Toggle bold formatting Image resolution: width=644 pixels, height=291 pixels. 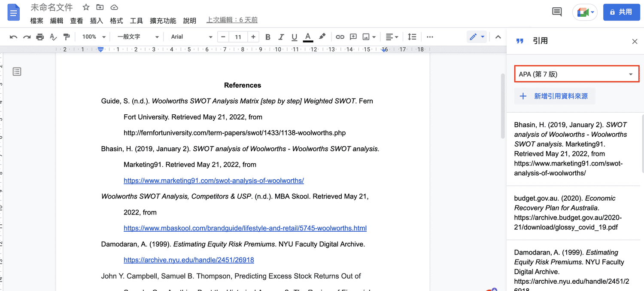tap(268, 37)
